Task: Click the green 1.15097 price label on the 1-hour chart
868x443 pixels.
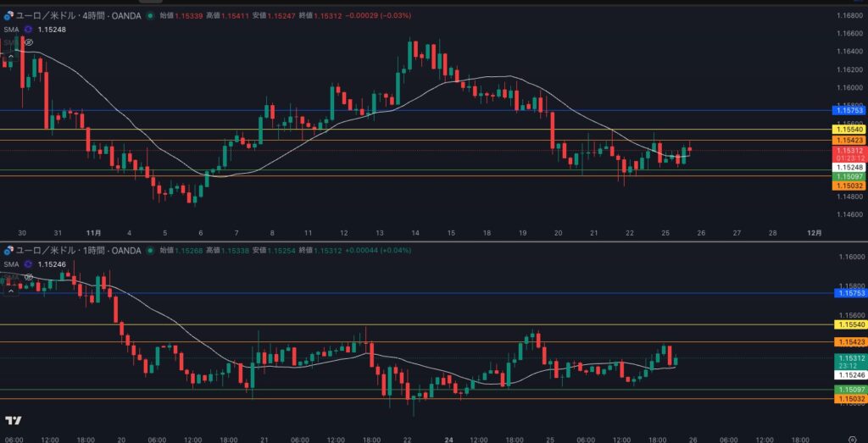Action: 849,390
